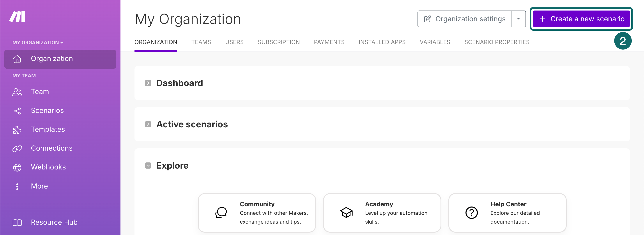The image size is (644, 235).
Task: Open Webhooks via the globe icon
Action: tap(17, 167)
